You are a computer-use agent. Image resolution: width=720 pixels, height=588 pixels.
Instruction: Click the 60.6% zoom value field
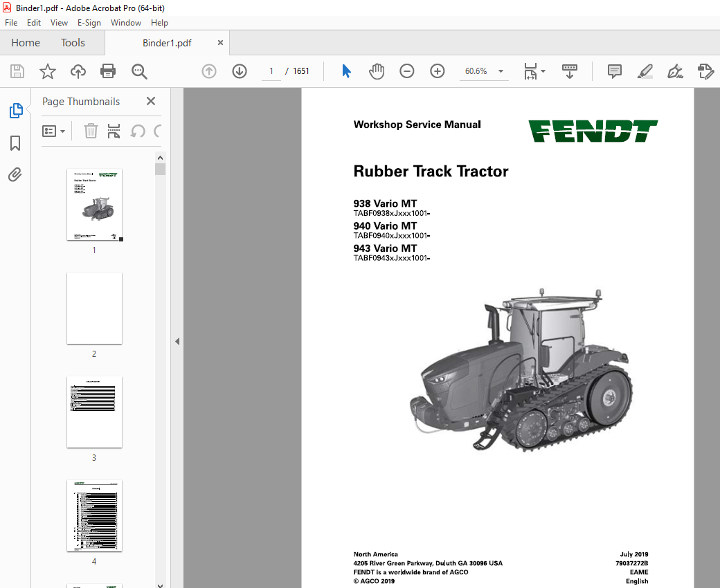click(x=476, y=71)
